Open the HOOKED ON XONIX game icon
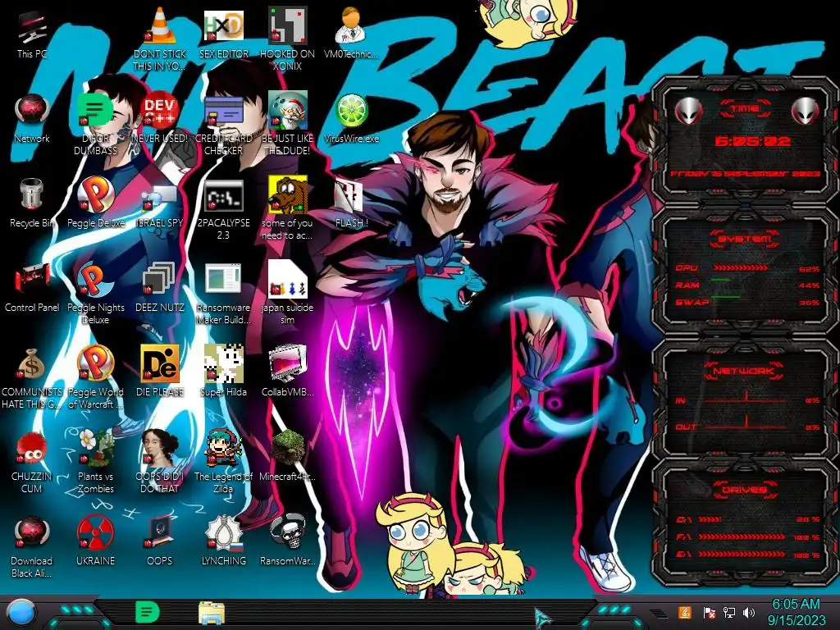The image size is (840, 630). [x=287, y=39]
